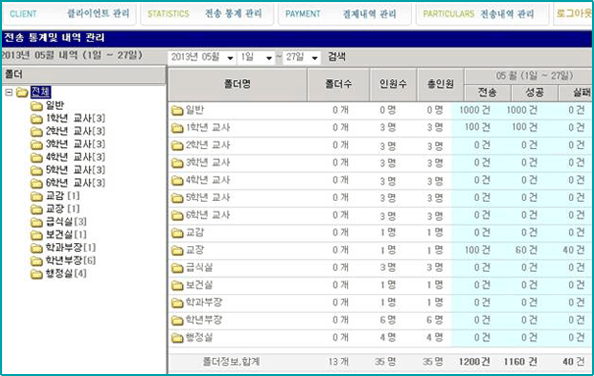Select 행정실[4] in the folder tree
Viewport: 594px width, 376px height.
pyautogui.click(x=66, y=273)
